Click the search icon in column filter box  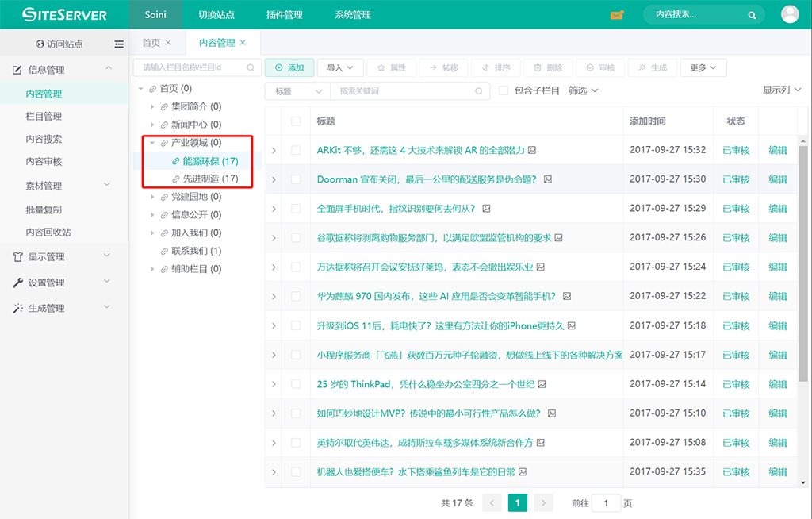pos(251,68)
